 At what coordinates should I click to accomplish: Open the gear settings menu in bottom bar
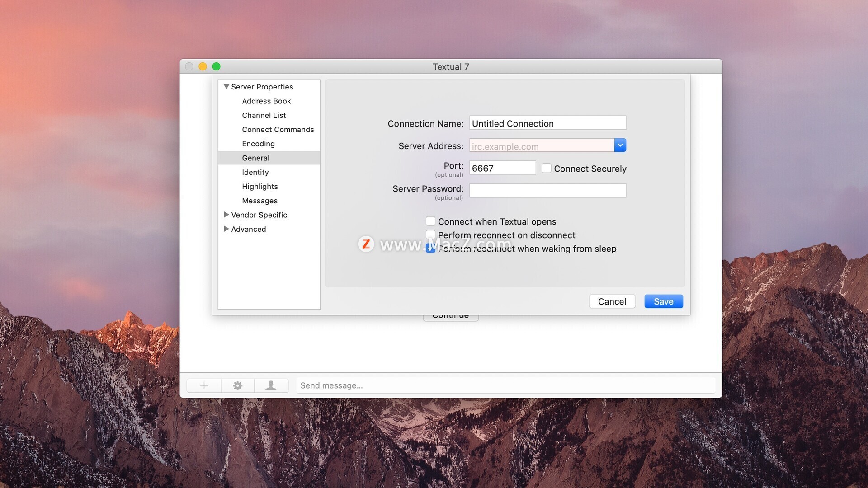237,385
